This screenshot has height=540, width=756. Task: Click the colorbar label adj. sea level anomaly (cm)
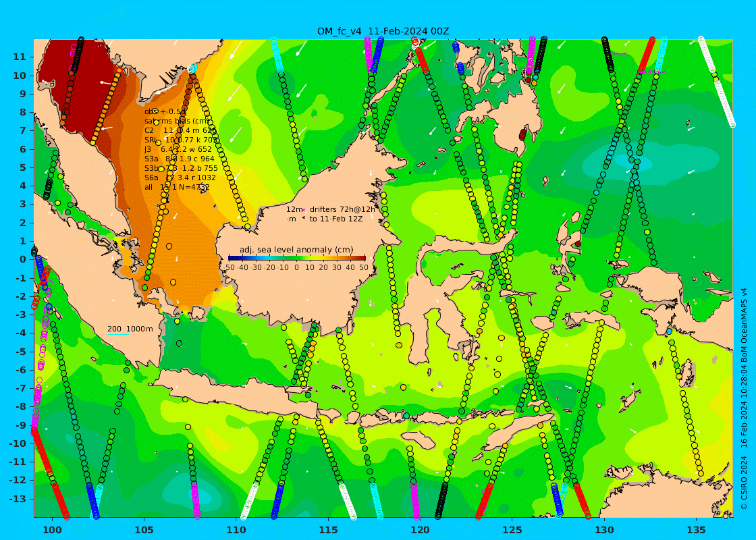296,250
